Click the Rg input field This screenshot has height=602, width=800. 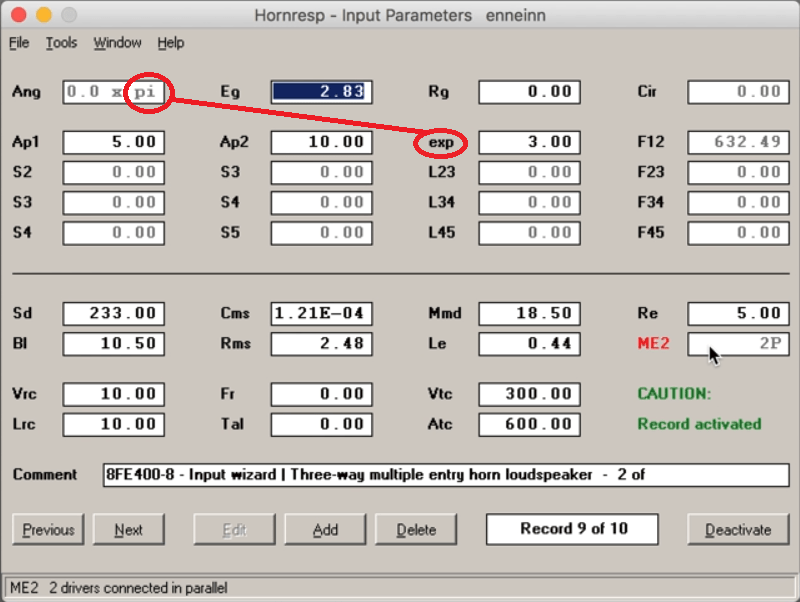529,92
